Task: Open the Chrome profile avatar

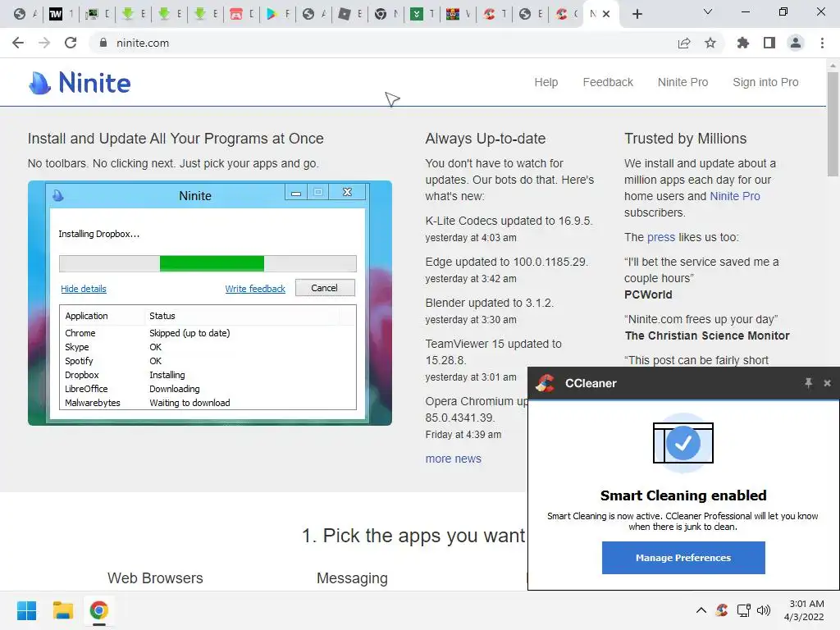Action: pos(796,43)
